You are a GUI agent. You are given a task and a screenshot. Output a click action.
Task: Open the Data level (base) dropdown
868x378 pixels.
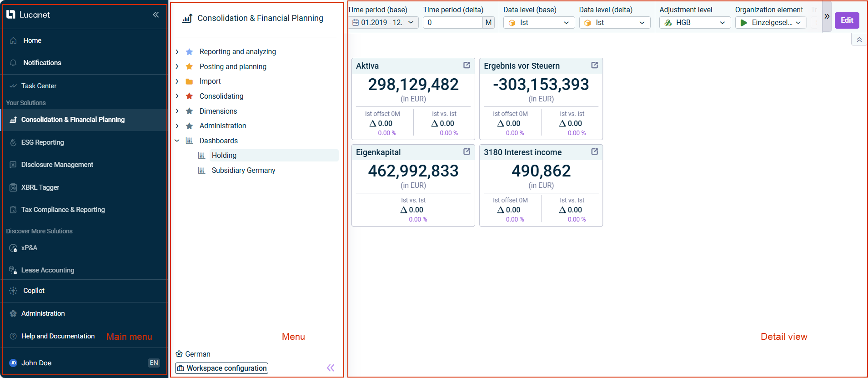pos(539,22)
